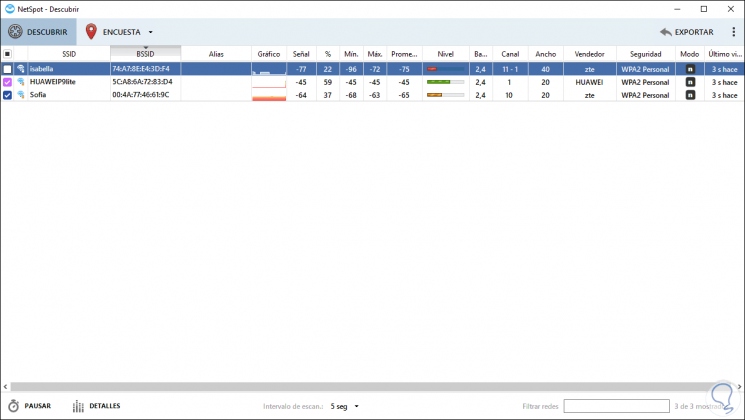Click the mode n icon for Sofia
745x420 pixels.
(690, 95)
